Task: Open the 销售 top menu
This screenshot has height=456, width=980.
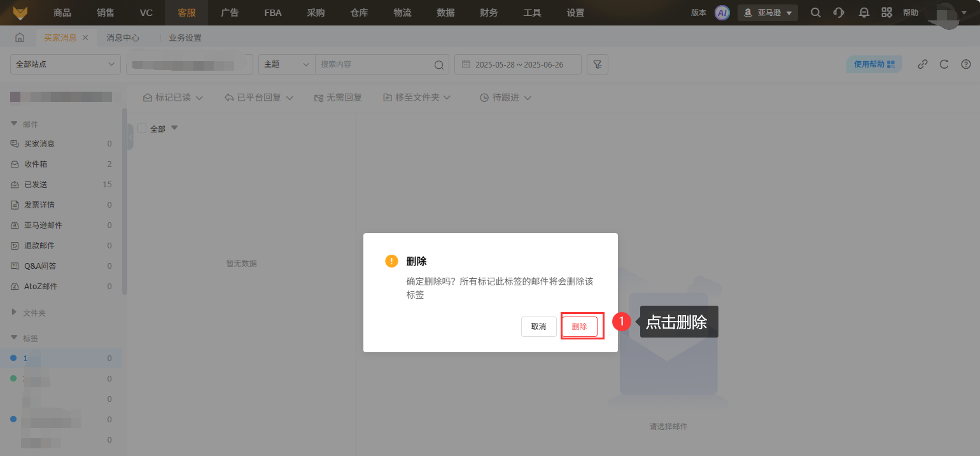Action: click(106, 13)
